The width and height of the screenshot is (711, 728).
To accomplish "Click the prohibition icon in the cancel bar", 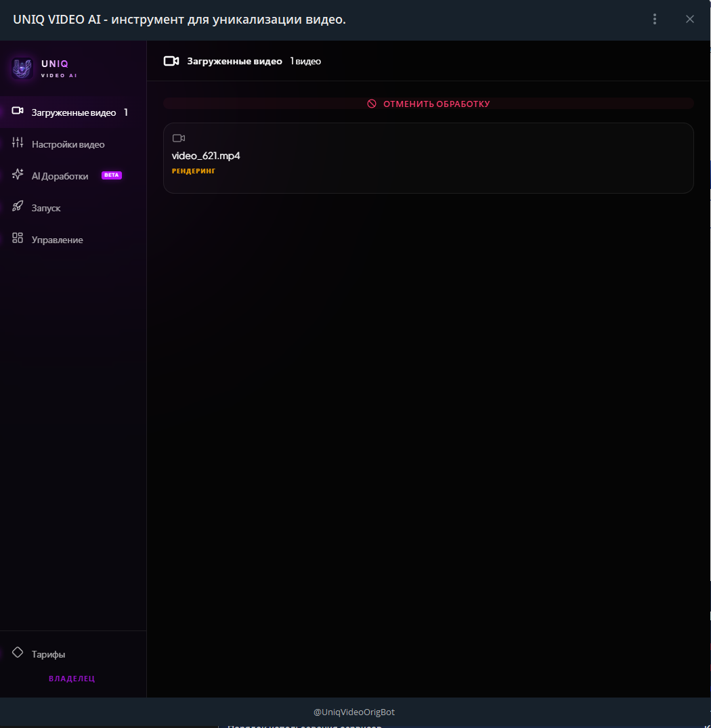I will point(372,104).
